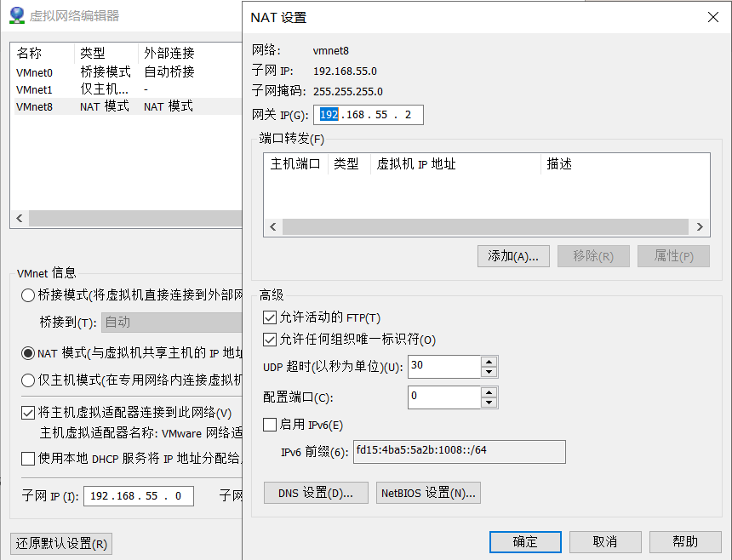Viewport: 732px width, 560px height.
Task: Click the 类型 column header in network list
Action: [x=106, y=53]
